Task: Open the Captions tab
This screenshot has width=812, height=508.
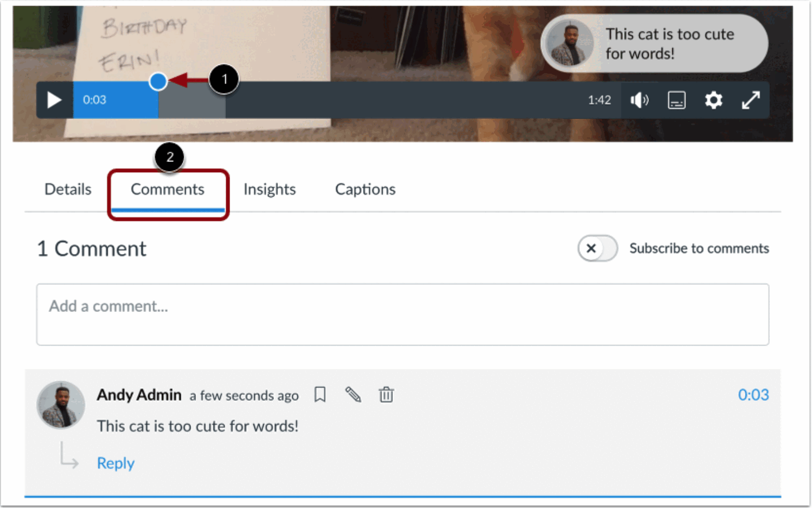Action: [365, 189]
